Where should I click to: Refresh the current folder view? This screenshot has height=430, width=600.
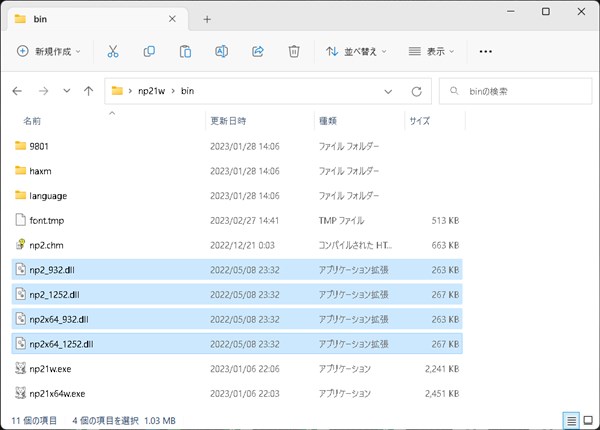click(414, 91)
